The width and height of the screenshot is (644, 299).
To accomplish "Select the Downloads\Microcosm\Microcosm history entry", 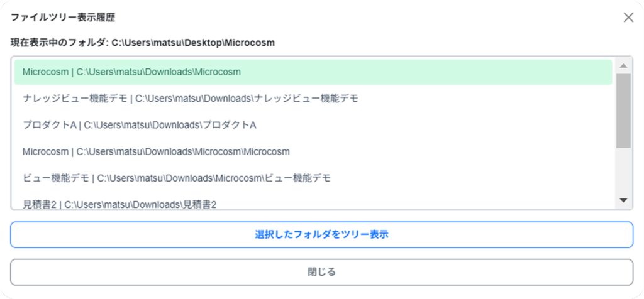I will [313, 152].
